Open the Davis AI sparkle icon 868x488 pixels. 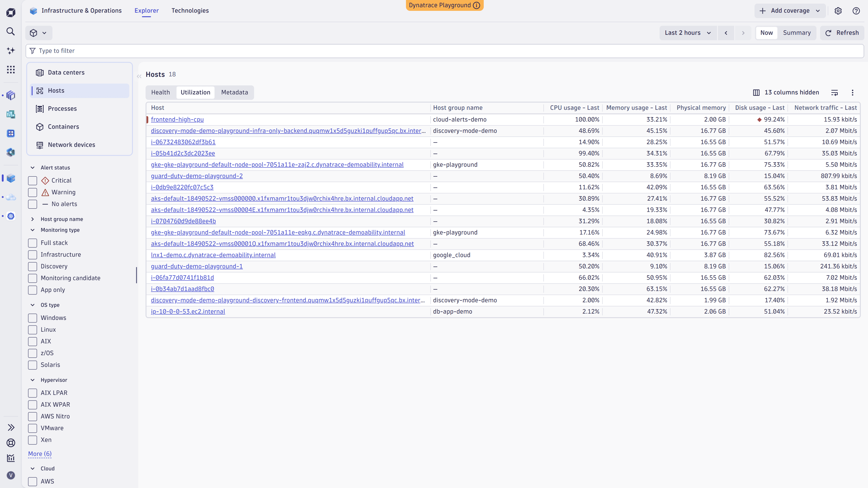(x=11, y=51)
